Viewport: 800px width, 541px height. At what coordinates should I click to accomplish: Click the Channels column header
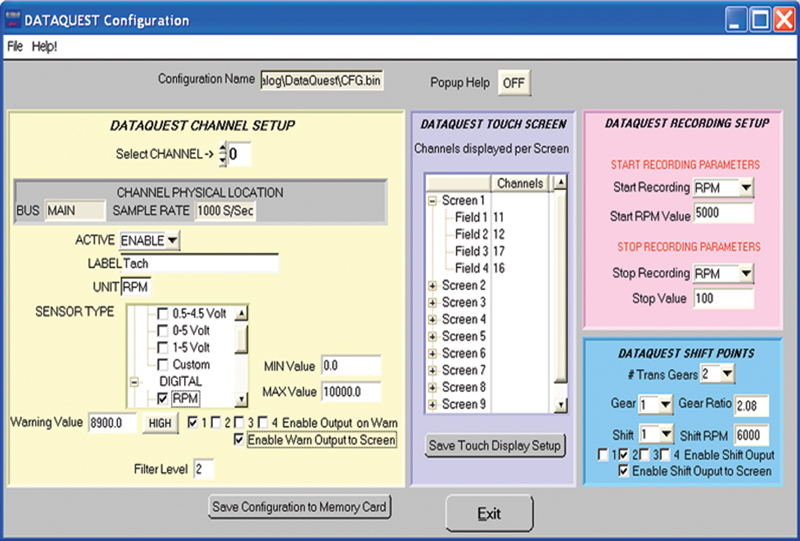click(x=520, y=183)
